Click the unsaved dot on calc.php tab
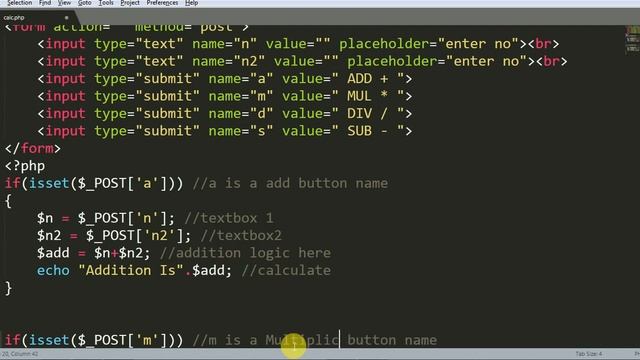Viewport: 640px width, 360px height. (67, 18)
